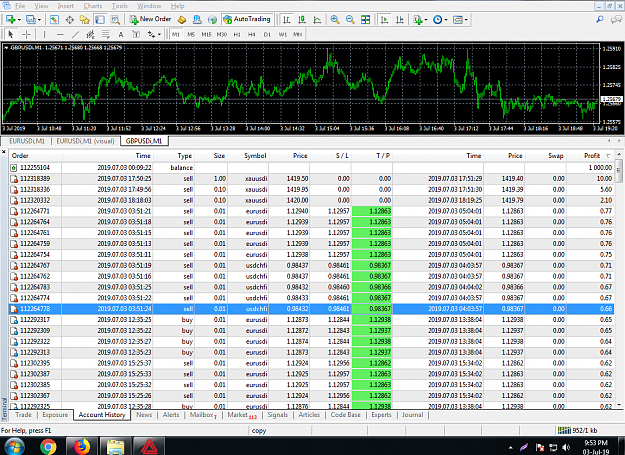Expand the templates dropdown arrow
The height and width of the screenshot is (455, 625).
(466, 20)
